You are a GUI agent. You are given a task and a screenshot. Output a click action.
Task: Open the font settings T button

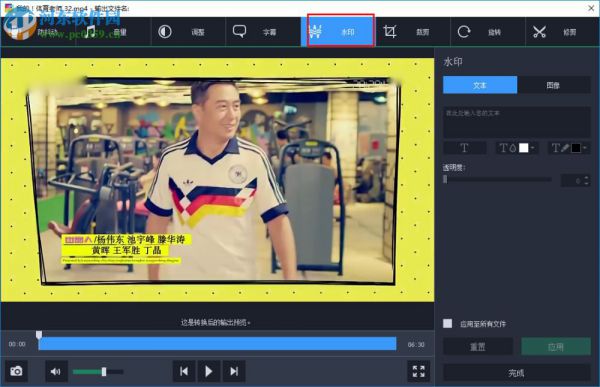[x=465, y=148]
